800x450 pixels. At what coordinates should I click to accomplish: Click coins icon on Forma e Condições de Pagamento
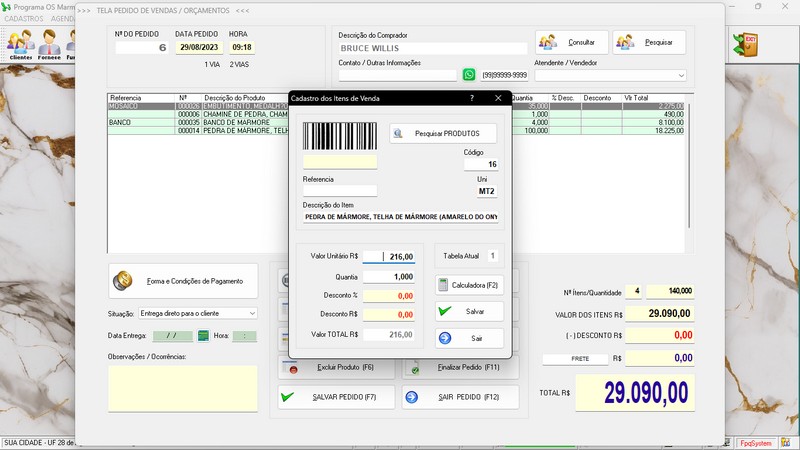coord(122,281)
